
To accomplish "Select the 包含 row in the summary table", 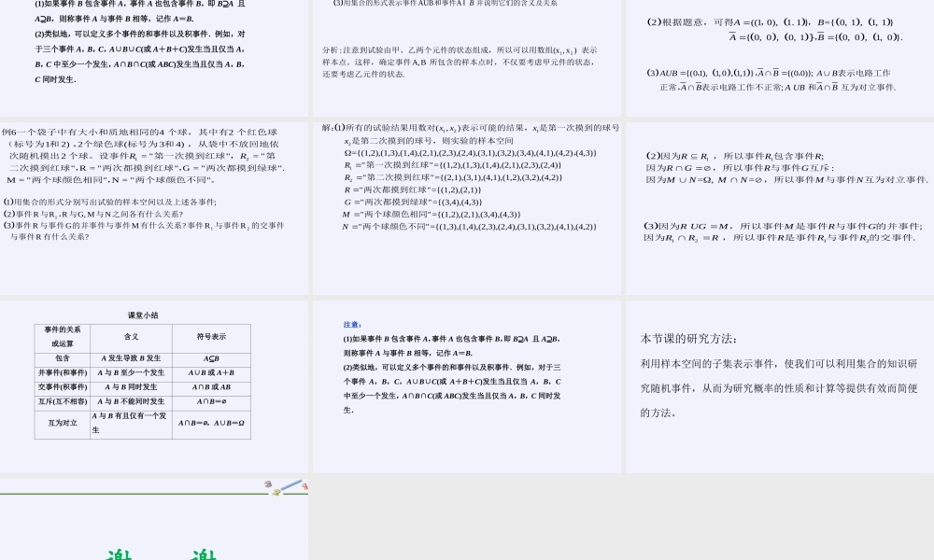I will click(x=63, y=359).
